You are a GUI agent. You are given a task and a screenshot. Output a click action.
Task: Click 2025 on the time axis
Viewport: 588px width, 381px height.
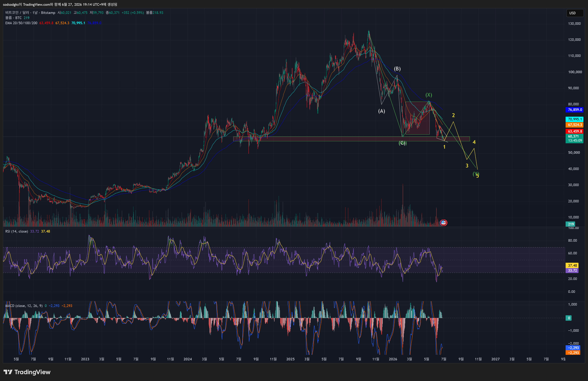click(290, 359)
